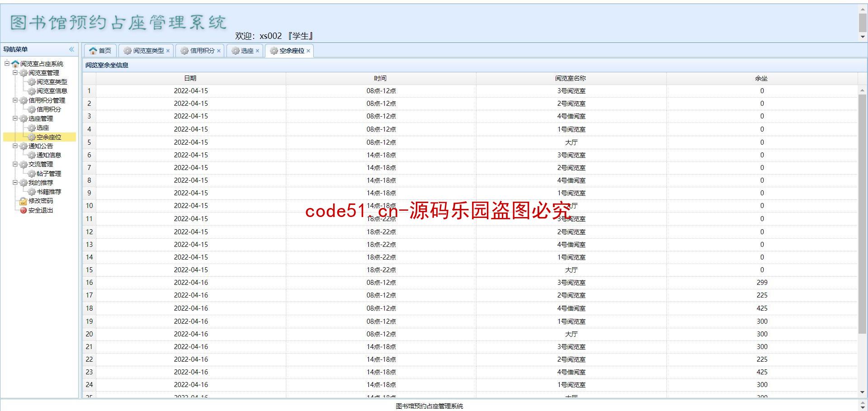Click the gear icon of highlighted 空余座位 tree item

pos(32,137)
